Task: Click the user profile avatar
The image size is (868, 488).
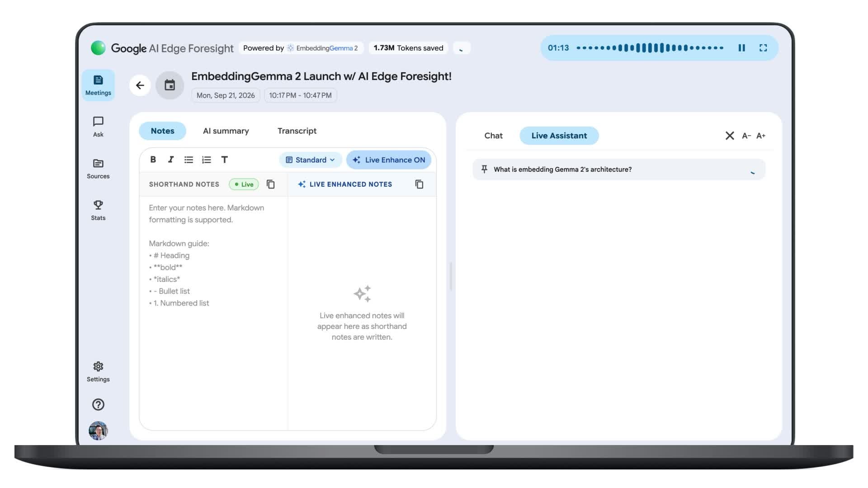Action: tap(98, 431)
